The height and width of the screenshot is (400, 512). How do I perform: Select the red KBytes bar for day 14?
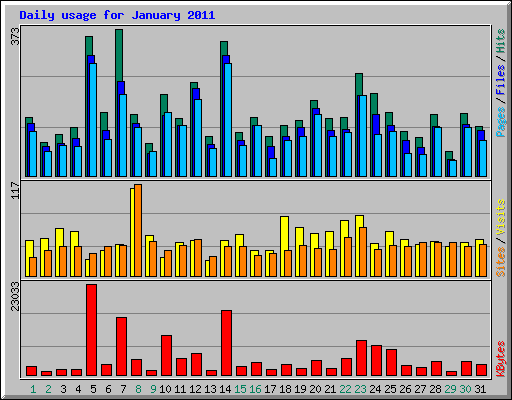tap(226, 343)
